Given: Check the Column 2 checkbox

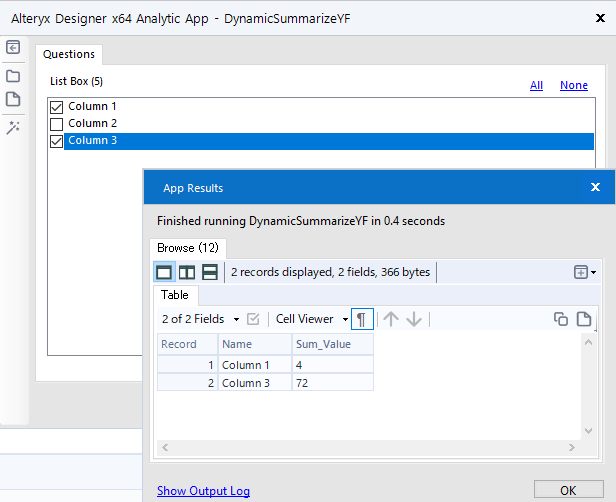Looking at the screenshot, I should click(x=57, y=124).
